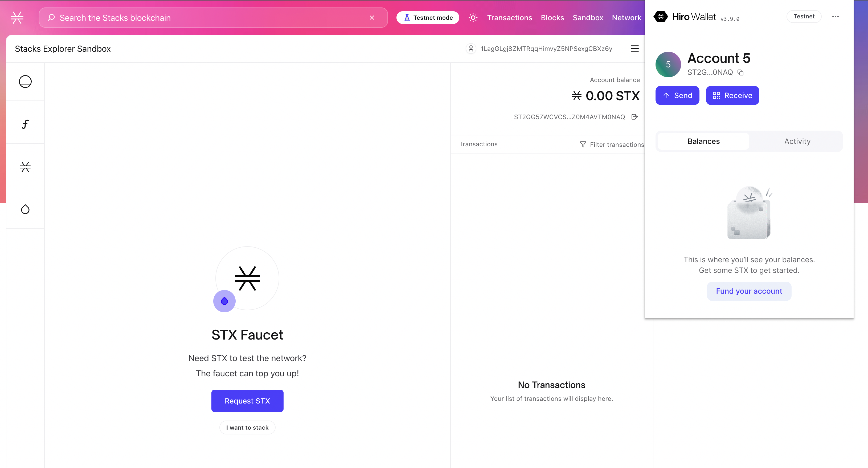Clear the search field with the X icon
The width and height of the screenshot is (868, 468).
pyautogui.click(x=372, y=18)
